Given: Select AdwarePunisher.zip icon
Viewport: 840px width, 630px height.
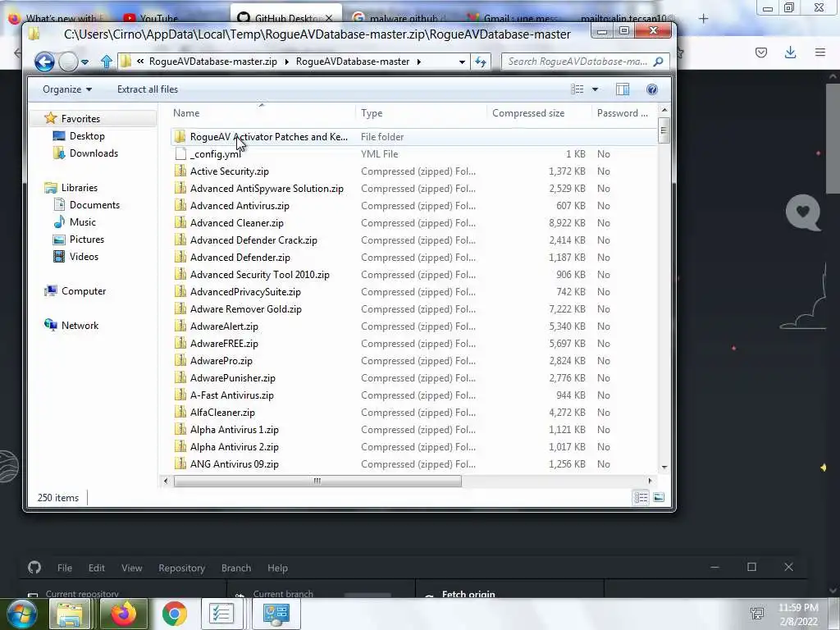Looking at the screenshot, I should pos(180,377).
